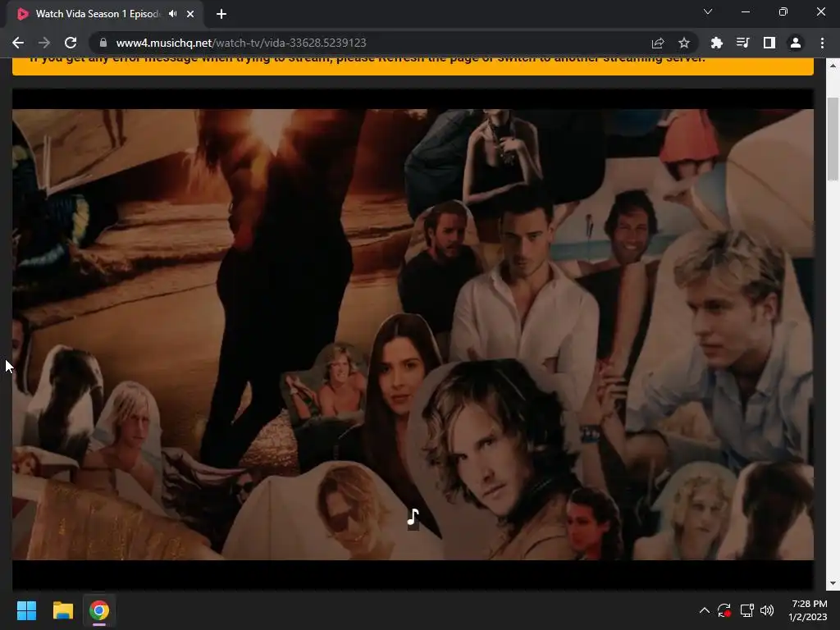840x630 pixels.
Task: Show hidden system tray icons
Action: (705, 610)
